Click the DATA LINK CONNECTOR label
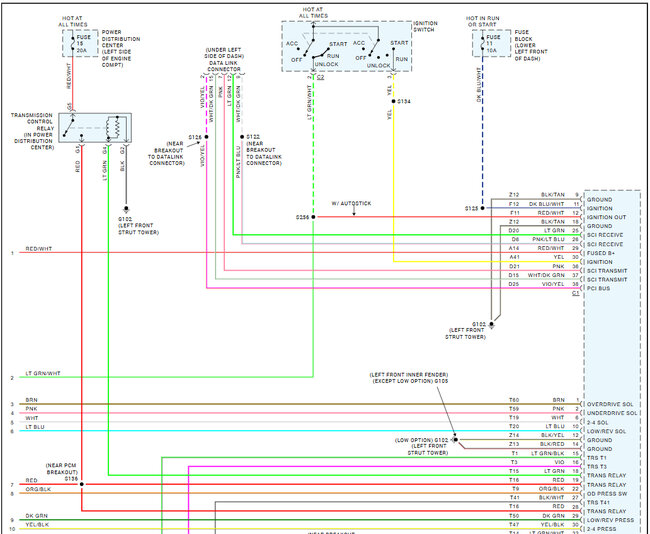 (x=223, y=66)
